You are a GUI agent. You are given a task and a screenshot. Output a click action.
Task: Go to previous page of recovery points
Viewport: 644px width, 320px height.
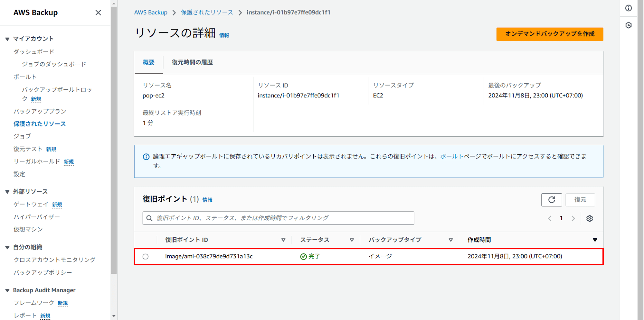point(550,218)
